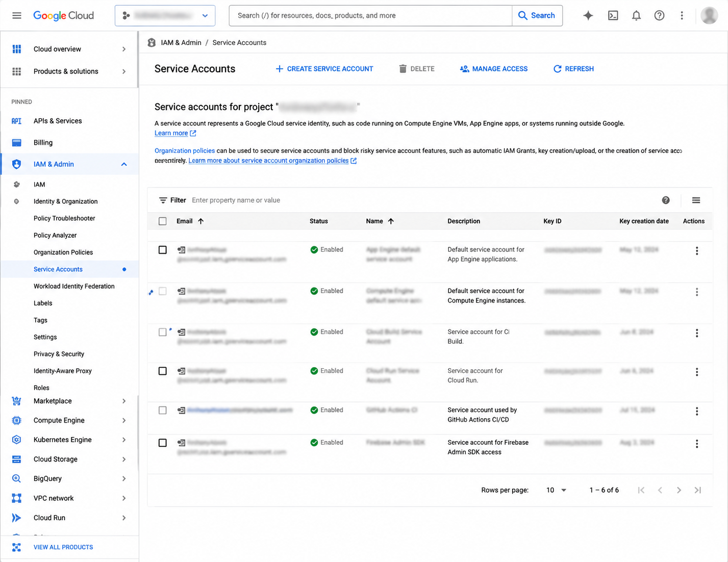Jump to the last page of results
Screen dimensions: 728x562
[697, 490]
